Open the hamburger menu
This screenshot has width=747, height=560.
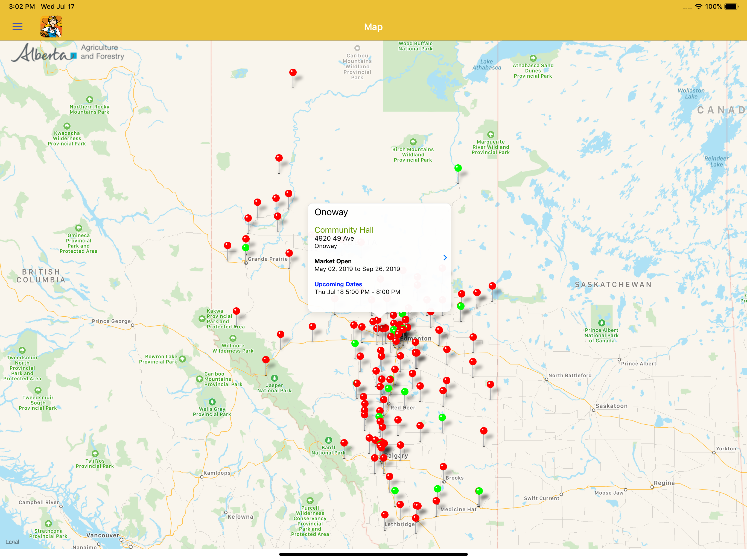(x=17, y=27)
